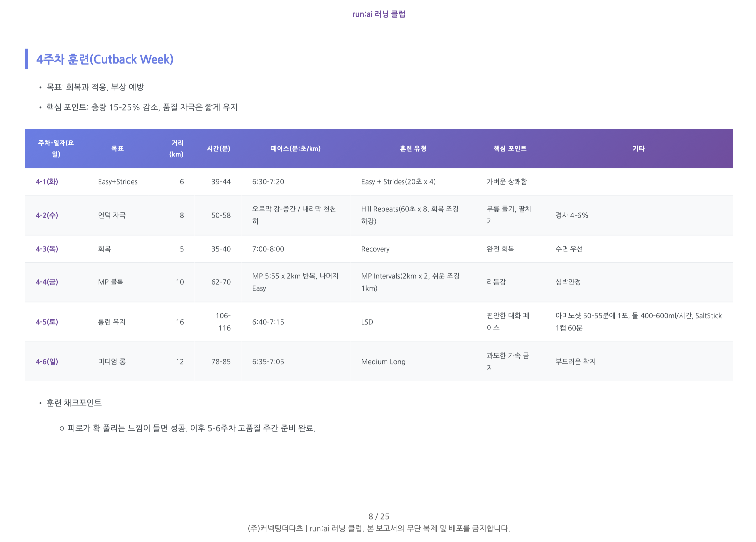Click the 훈련 채크포인트 bullet item
Image resolution: width=756 pixels, height=542 pixels.
click(x=74, y=403)
